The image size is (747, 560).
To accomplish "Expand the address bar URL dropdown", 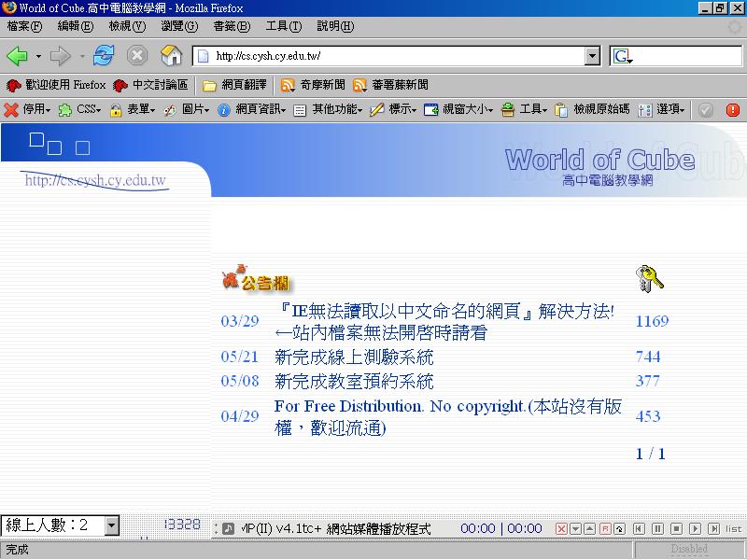I will tap(592, 56).
